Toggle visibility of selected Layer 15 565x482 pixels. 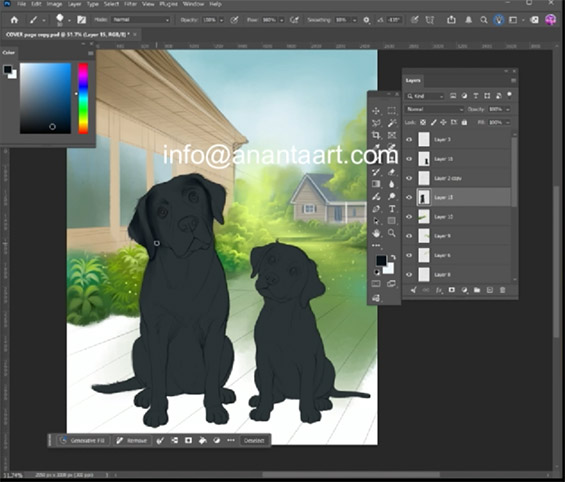click(409, 197)
